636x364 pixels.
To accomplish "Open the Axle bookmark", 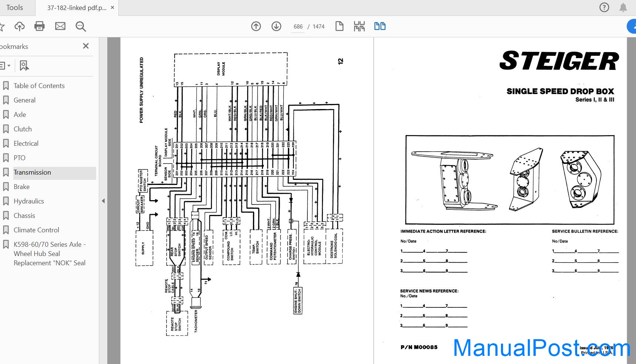I will click(x=20, y=115).
